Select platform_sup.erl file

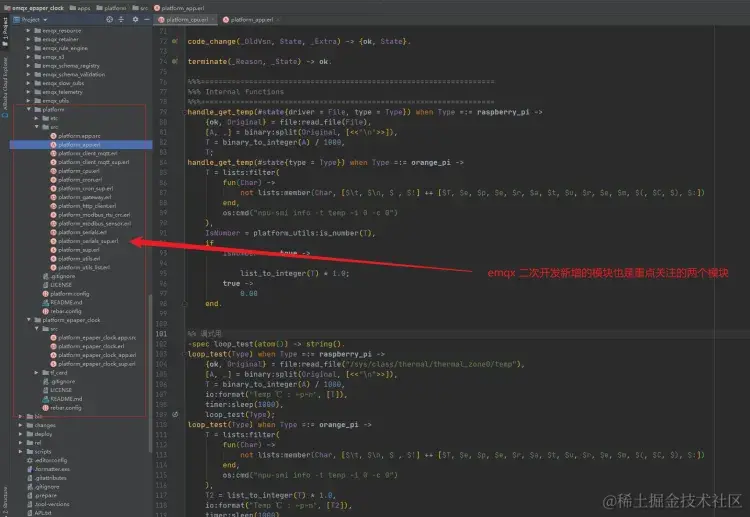75,250
